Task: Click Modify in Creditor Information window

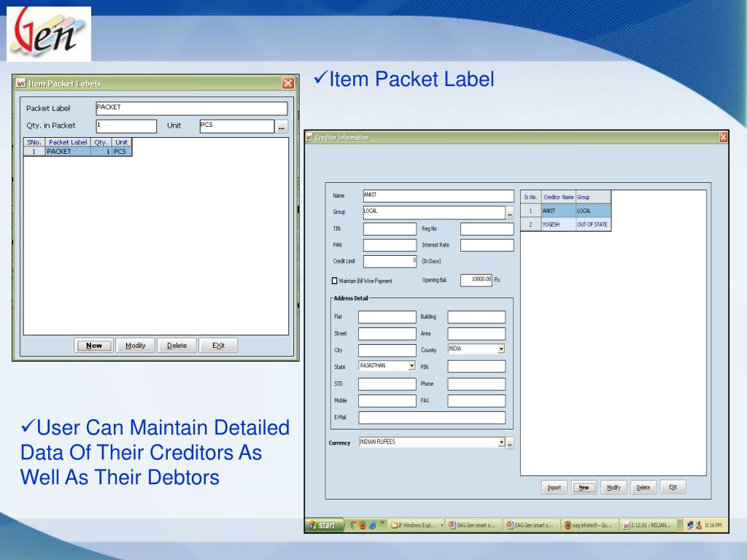Action: click(x=614, y=488)
